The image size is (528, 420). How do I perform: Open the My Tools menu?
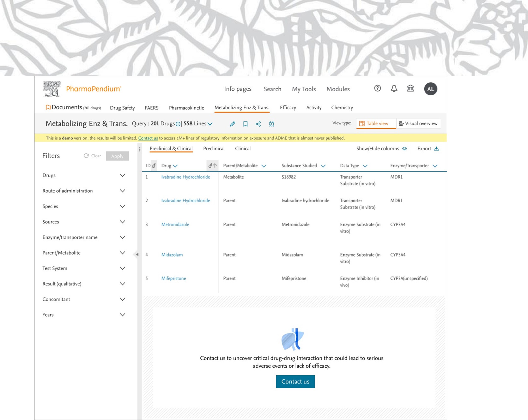tap(304, 89)
